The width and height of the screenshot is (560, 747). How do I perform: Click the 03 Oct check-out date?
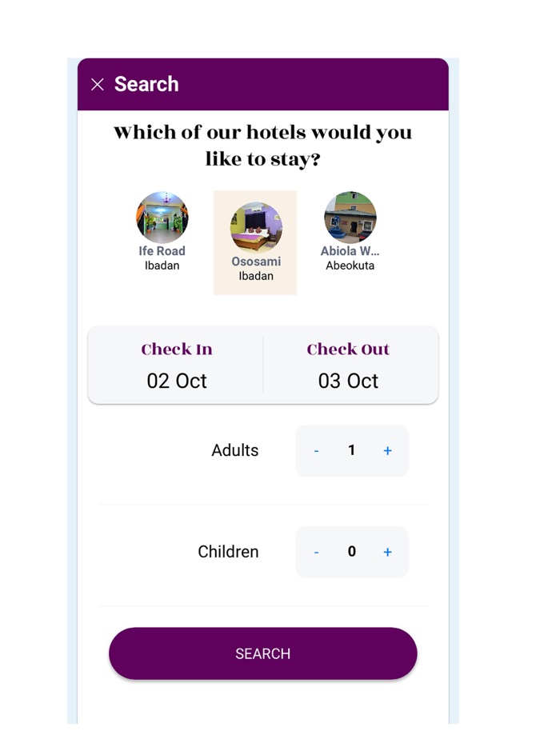pos(348,381)
